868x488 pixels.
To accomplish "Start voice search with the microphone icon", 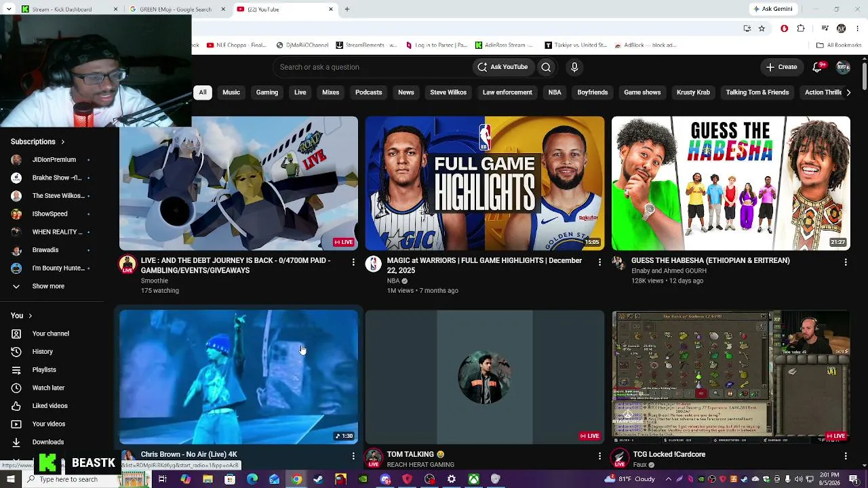I will pos(574,67).
